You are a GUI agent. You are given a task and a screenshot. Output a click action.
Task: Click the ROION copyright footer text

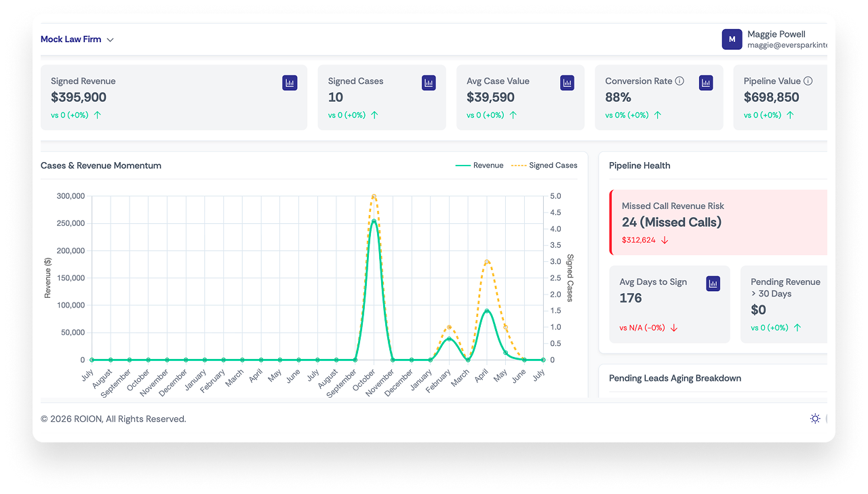pyautogui.click(x=113, y=419)
